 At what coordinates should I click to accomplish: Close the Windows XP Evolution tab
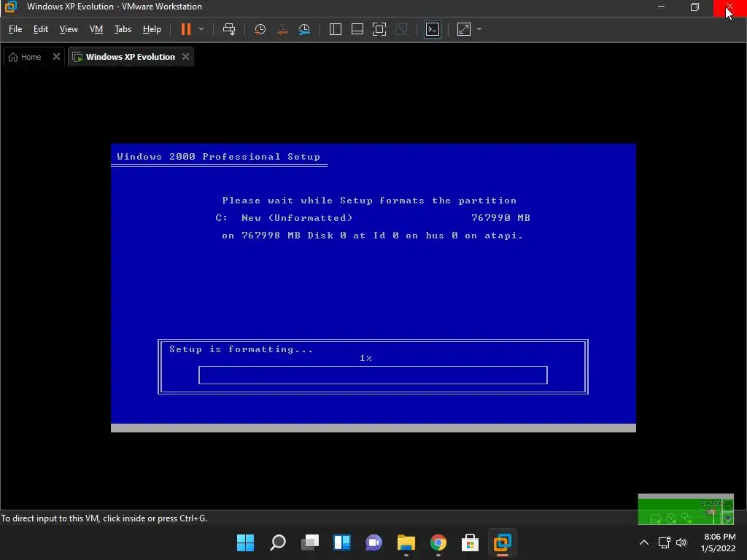tap(185, 57)
